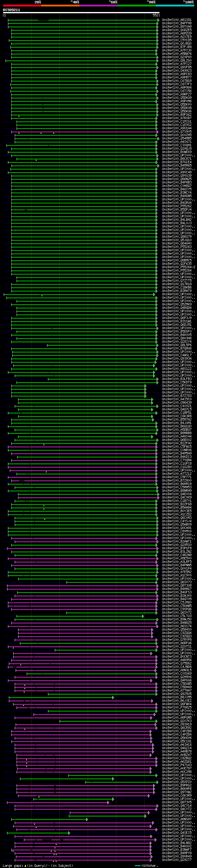197x868 pixels.
Task: Select label UniRef100_Q9LZG0
Action: (176, 61)
